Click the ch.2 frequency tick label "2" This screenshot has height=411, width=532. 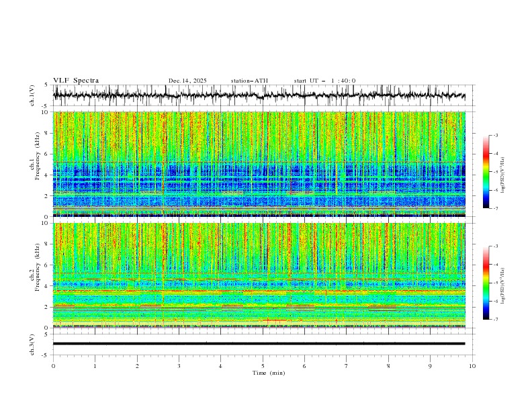coord(47,307)
